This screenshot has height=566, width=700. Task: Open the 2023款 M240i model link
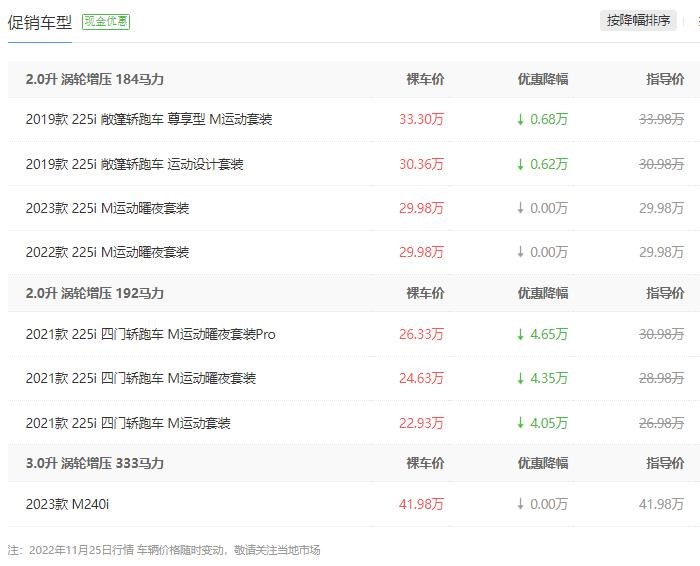(67, 504)
